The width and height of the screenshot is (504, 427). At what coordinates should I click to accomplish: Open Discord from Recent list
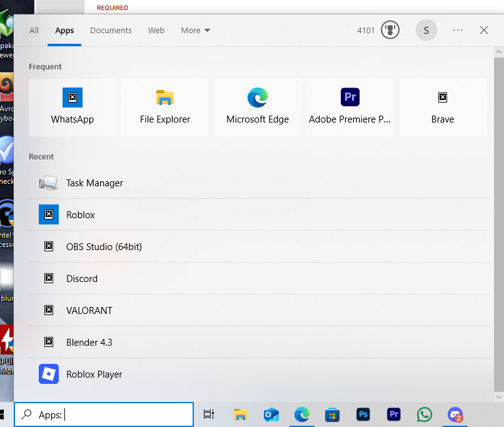(259, 278)
